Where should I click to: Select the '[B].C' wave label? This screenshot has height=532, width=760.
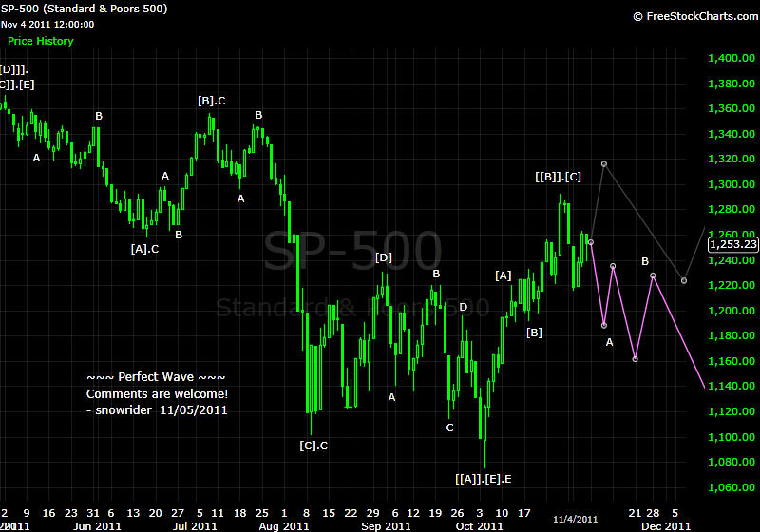pos(211,101)
